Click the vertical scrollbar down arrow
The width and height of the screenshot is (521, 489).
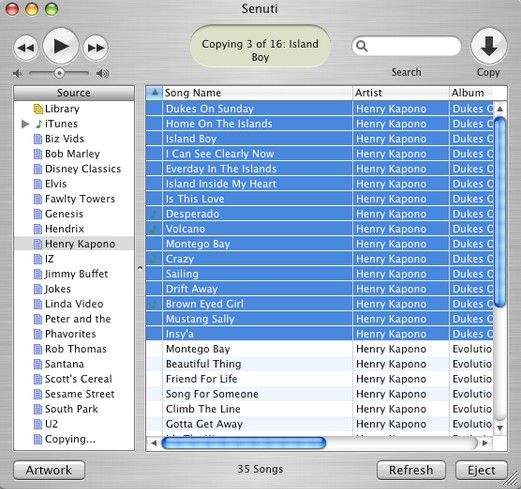pyautogui.click(x=500, y=428)
